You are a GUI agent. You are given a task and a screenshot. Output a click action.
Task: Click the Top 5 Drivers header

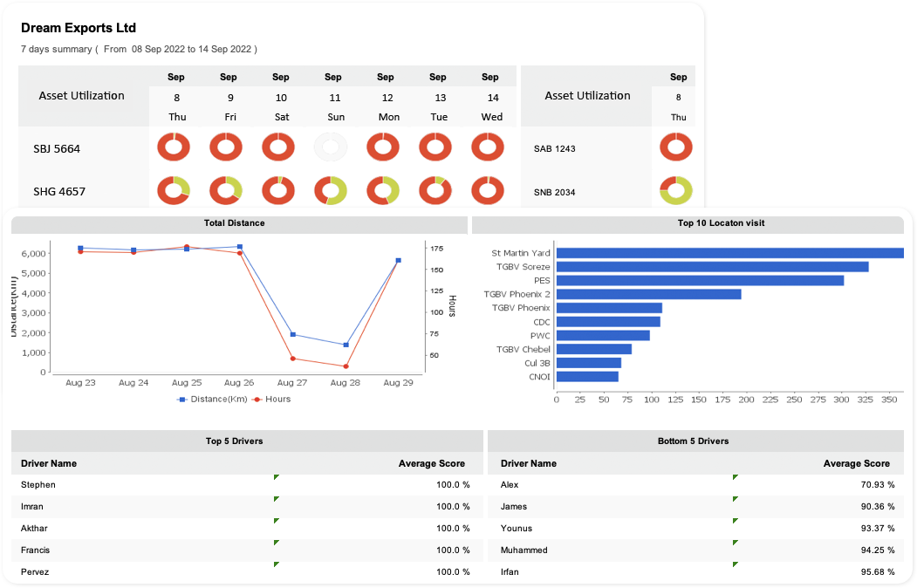click(248, 441)
